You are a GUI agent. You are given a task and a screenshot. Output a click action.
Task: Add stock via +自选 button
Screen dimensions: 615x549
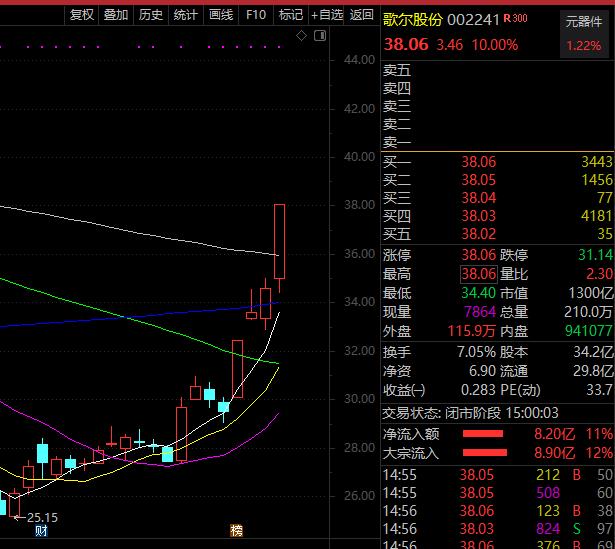(x=327, y=15)
